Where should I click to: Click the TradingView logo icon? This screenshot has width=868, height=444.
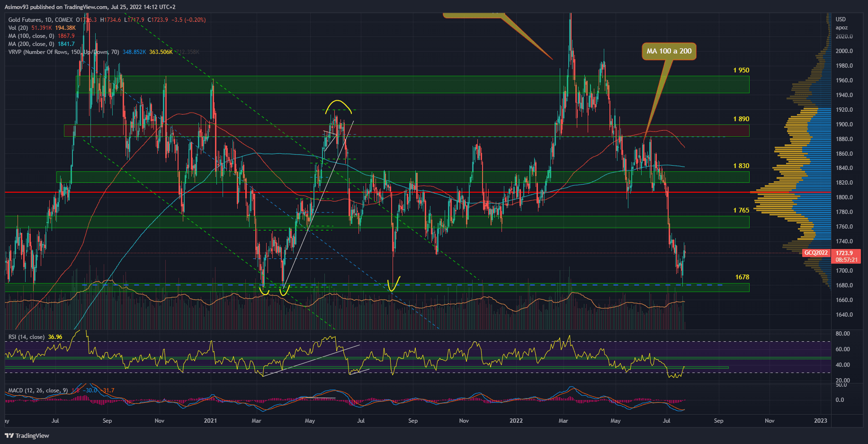(9, 435)
